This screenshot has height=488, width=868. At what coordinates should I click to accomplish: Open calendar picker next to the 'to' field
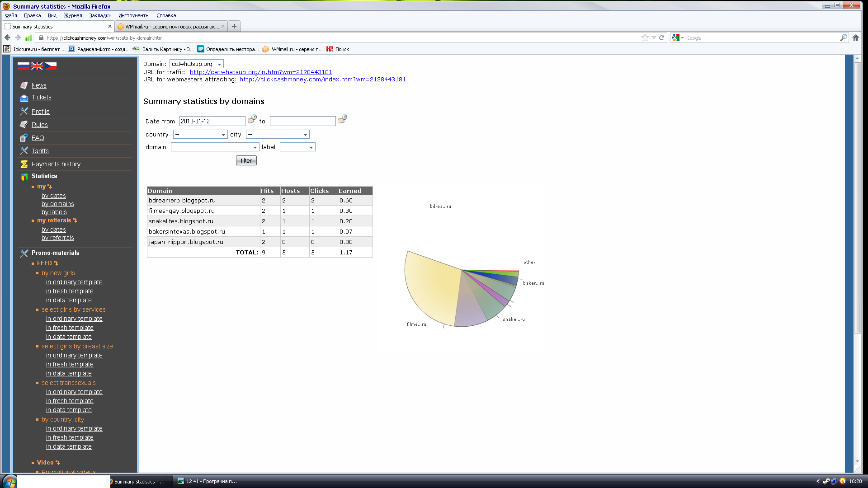[x=343, y=119]
